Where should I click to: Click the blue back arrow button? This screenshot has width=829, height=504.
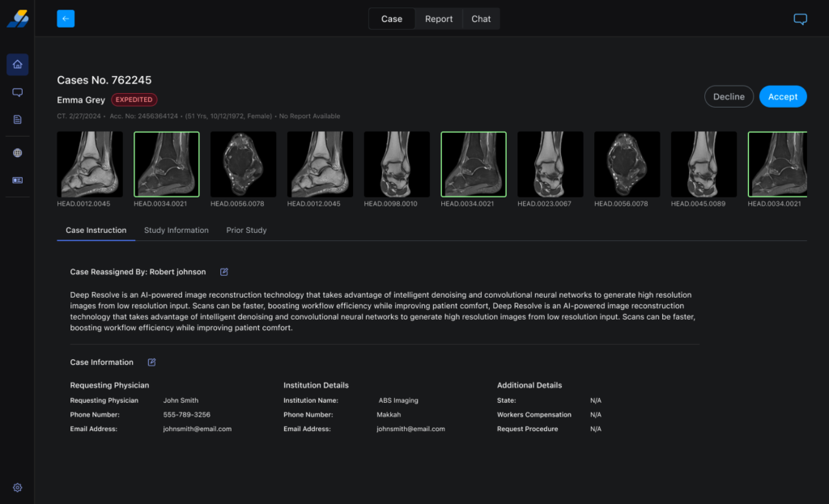pos(66,19)
